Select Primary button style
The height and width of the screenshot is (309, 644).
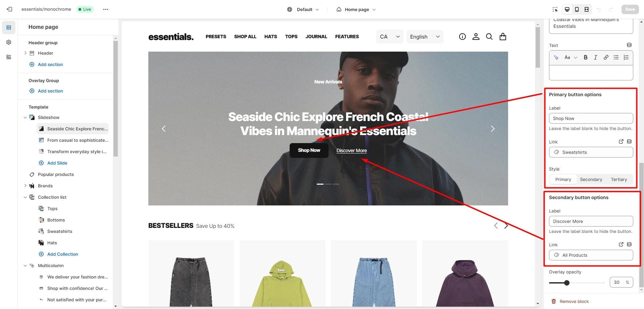pos(563,179)
